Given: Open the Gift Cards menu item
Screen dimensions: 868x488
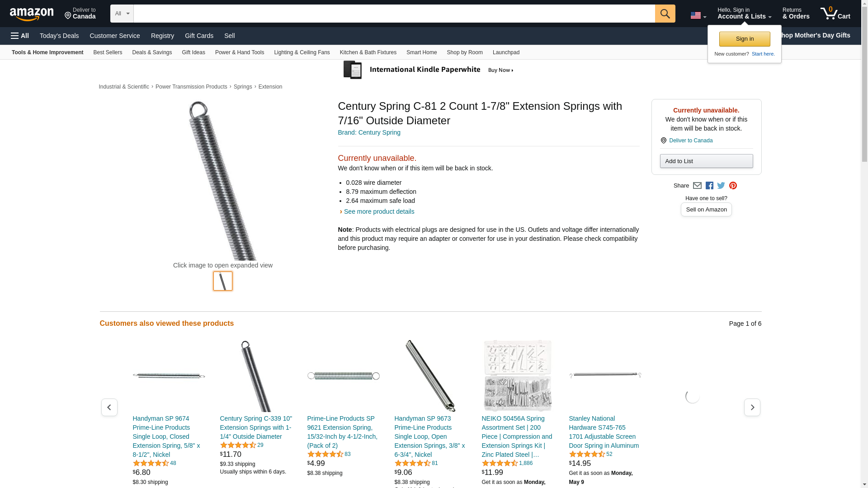Looking at the screenshot, I should tap(199, 36).
